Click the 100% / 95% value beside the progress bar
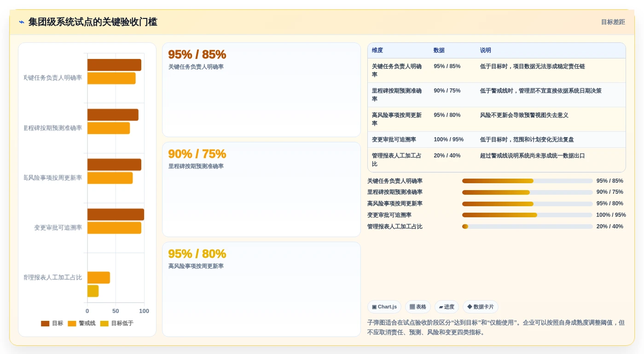 611,215
